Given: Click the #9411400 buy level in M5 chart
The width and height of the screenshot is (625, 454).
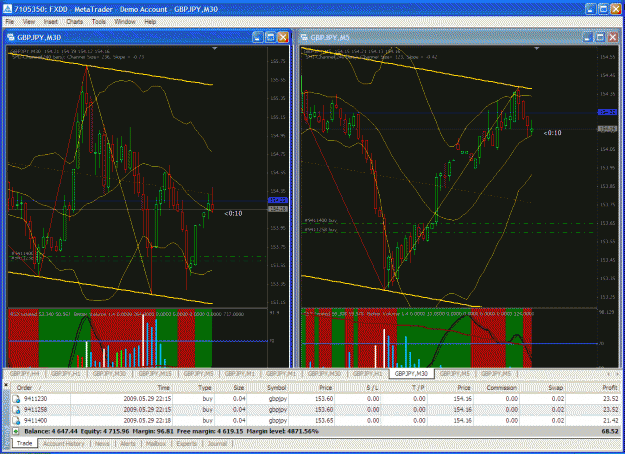Looking at the screenshot, I should coord(321,220).
